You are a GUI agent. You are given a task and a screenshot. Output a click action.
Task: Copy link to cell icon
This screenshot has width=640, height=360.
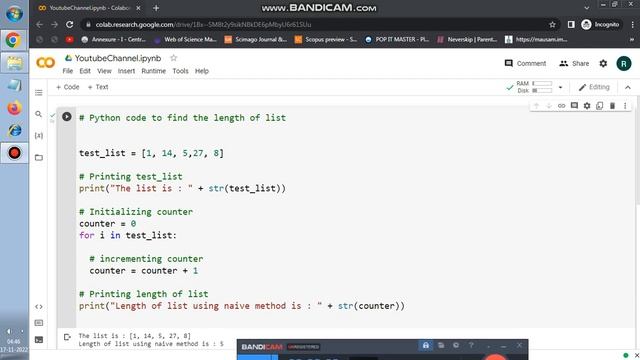click(562, 106)
